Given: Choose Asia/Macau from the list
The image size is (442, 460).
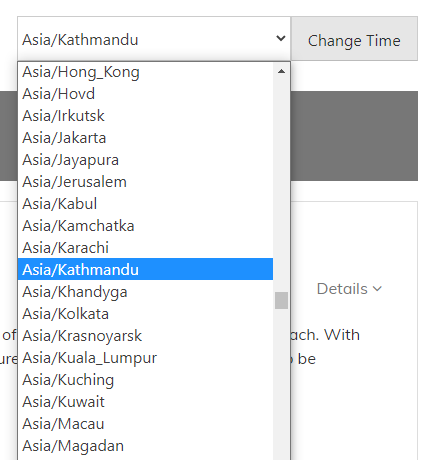Looking at the screenshot, I should pyautogui.click(x=146, y=424).
